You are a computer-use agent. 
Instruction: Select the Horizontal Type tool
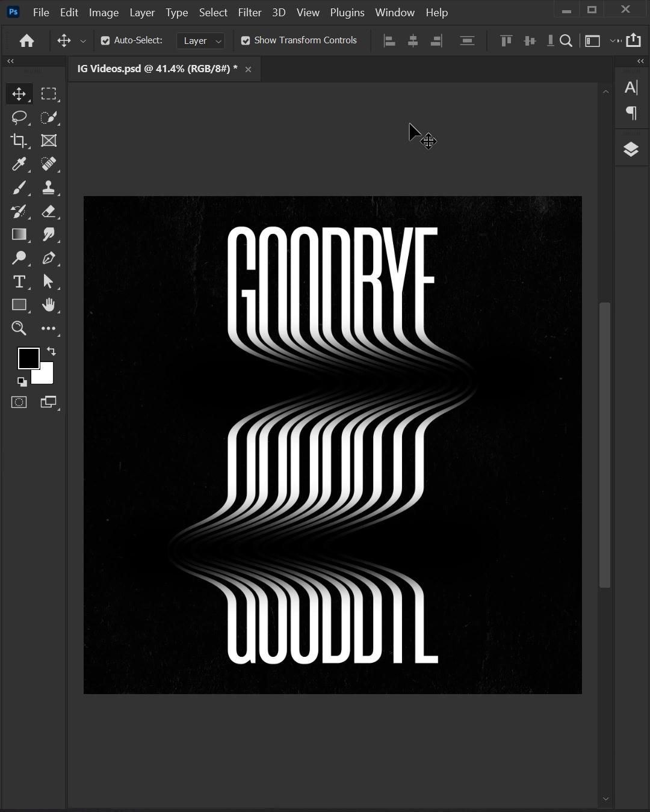tap(19, 281)
